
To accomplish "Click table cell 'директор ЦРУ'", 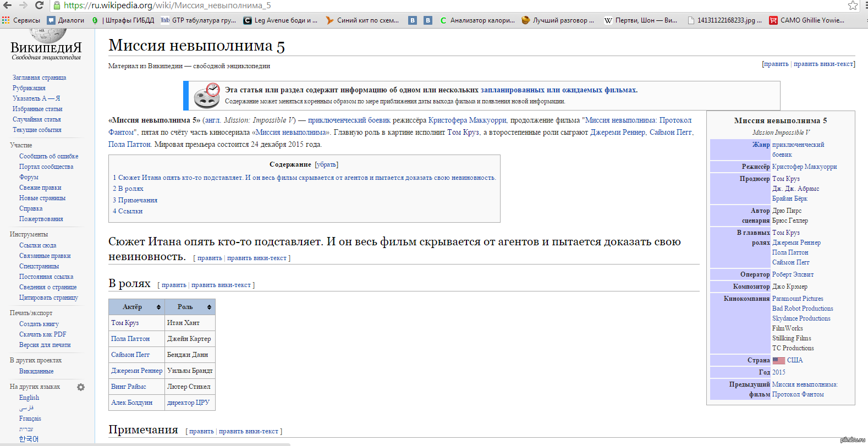I will (190, 403).
